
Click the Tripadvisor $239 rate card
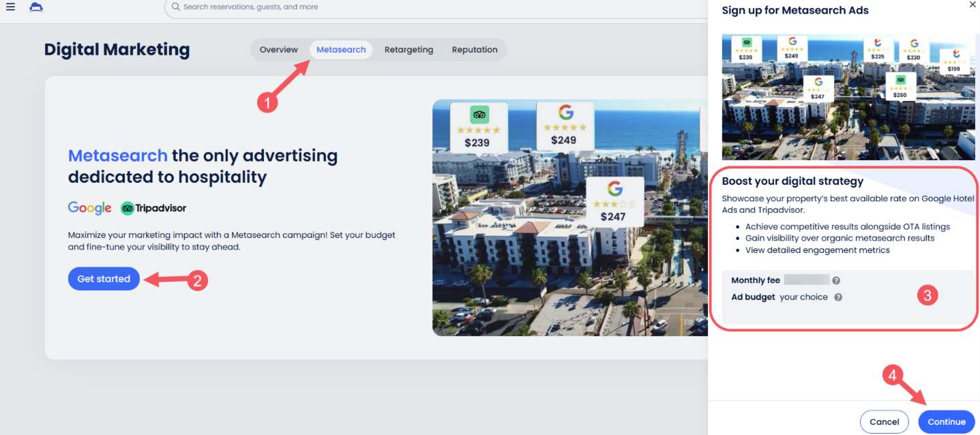478,127
